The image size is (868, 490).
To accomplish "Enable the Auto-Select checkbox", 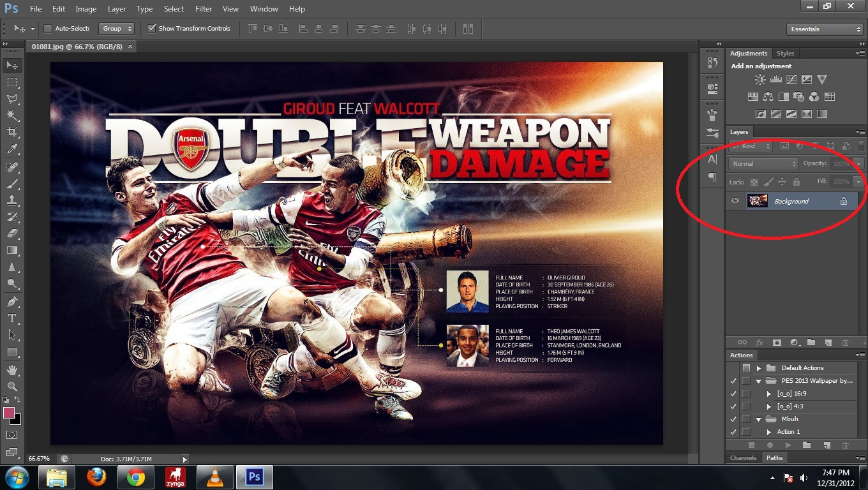I will (47, 29).
